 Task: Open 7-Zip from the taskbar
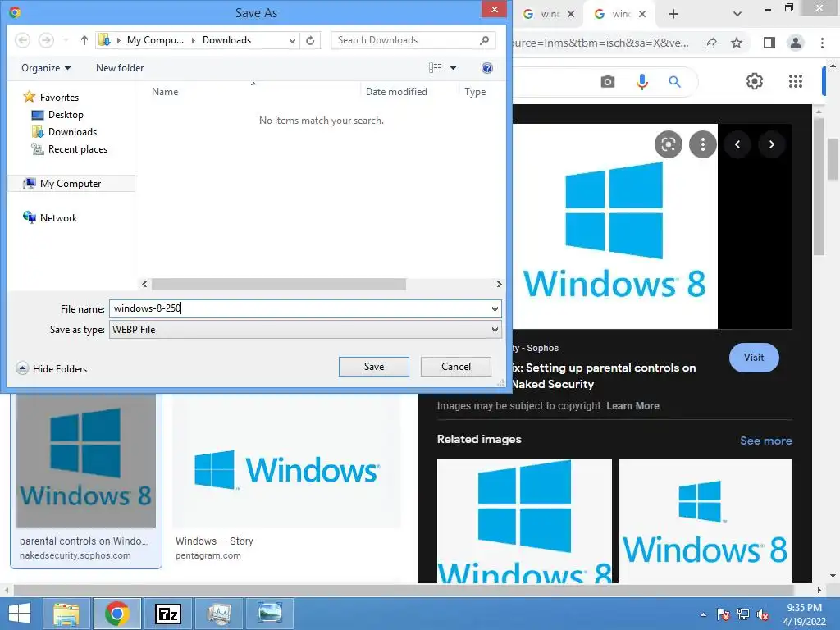[x=167, y=614]
